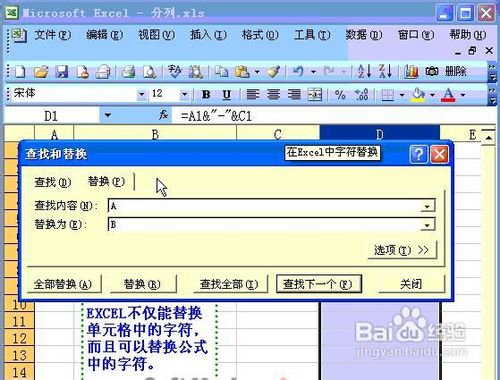
Task: Open the 格式(O) menu
Action: click(x=260, y=35)
